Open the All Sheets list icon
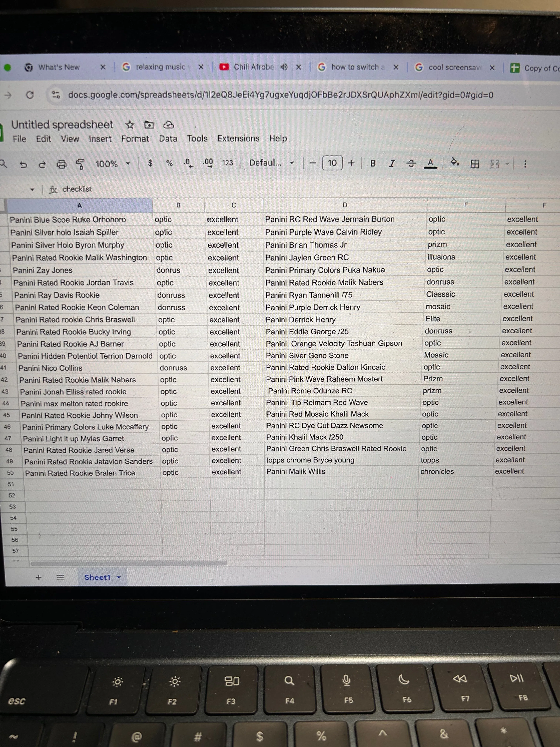 tap(60, 577)
